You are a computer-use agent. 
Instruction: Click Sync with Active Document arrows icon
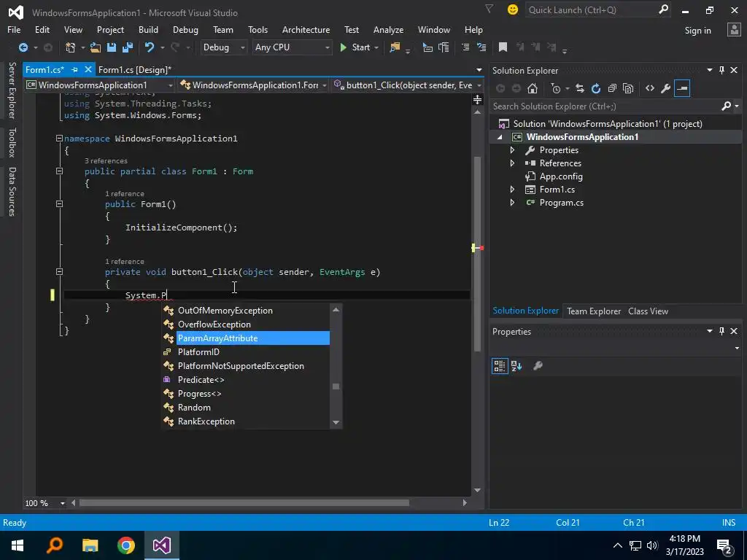[x=580, y=88]
